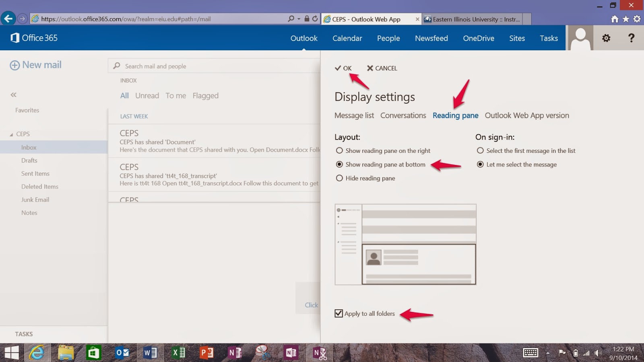Open Newsfeed in top navigation

(x=431, y=38)
